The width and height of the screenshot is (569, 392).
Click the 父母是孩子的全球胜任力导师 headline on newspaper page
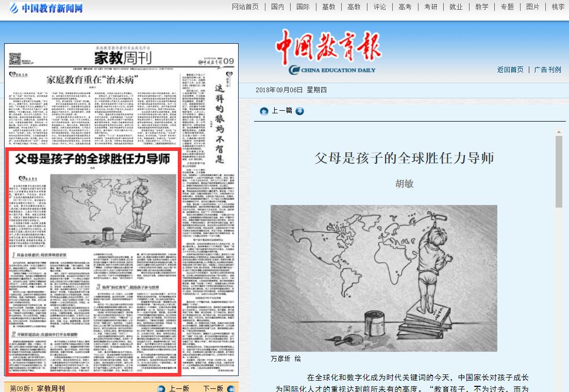[x=93, y=159]
